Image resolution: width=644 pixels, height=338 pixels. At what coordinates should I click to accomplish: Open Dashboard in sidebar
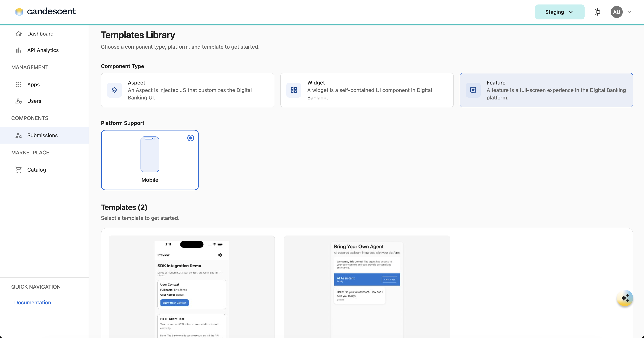point(44,34)
